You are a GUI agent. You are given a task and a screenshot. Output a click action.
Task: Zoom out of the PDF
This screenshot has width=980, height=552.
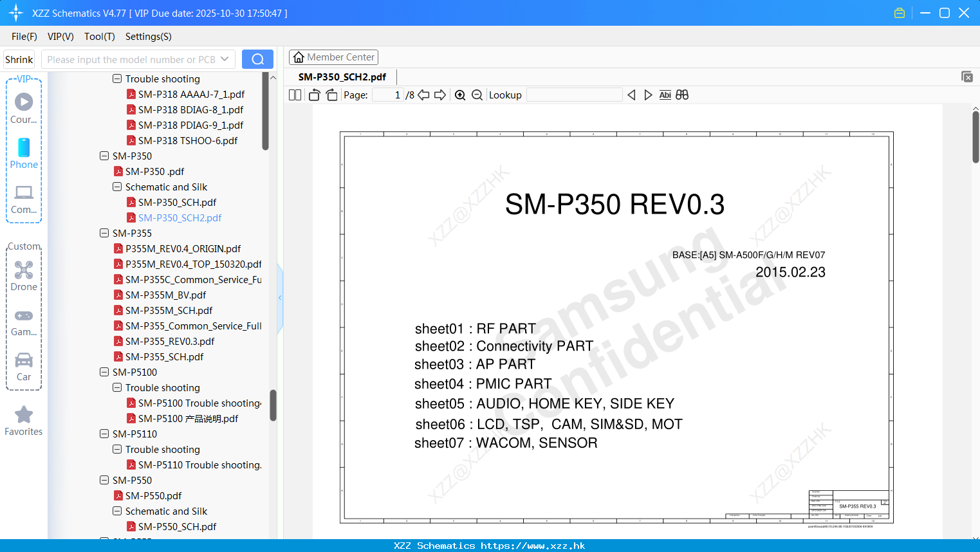coord(477,95)
